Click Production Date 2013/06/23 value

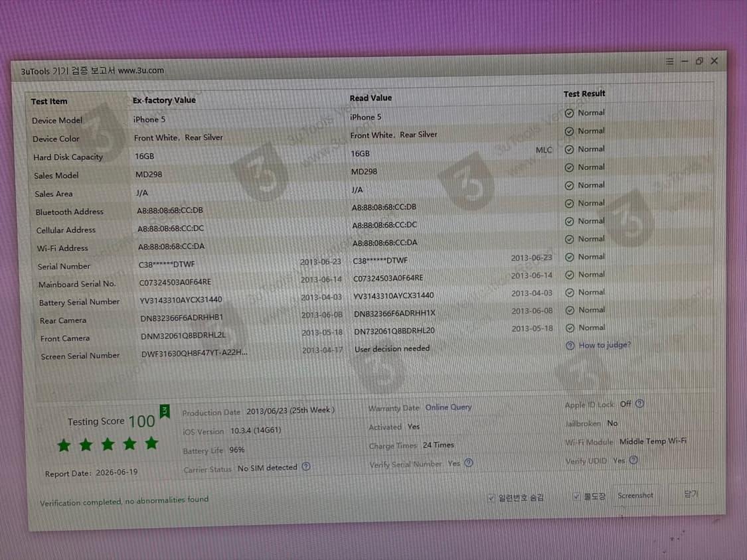click(290, 411)
